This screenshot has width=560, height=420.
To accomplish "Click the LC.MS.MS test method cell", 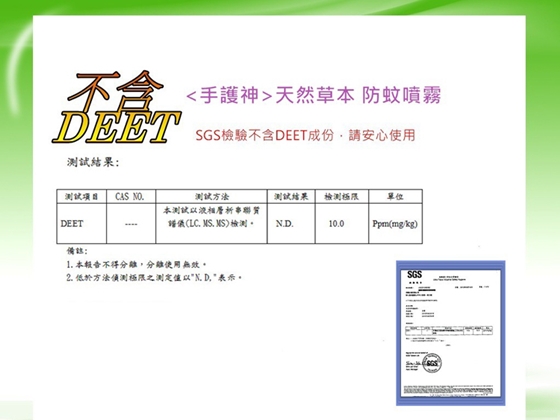I will (211, 224).
